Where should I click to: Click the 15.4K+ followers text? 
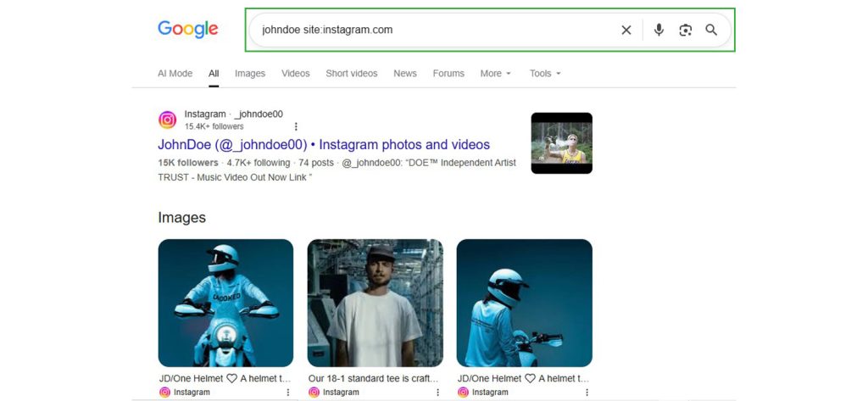[214, 126]
